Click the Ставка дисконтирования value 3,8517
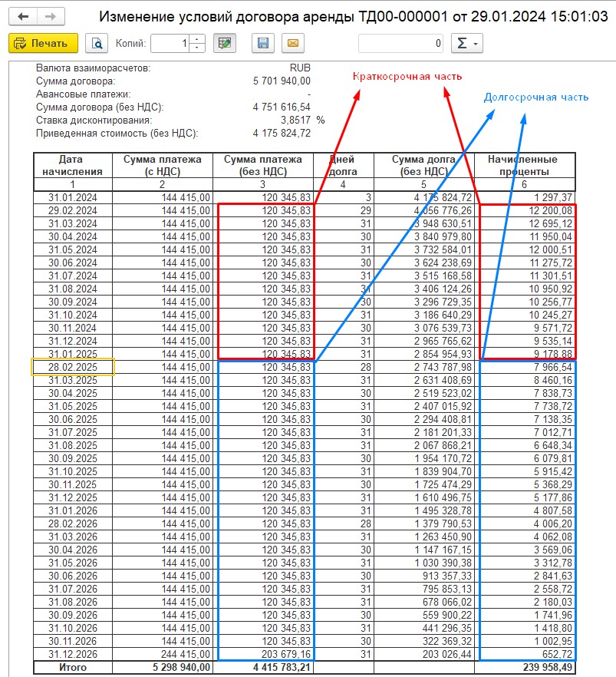The image size is (616, 677). click(295, 120)
